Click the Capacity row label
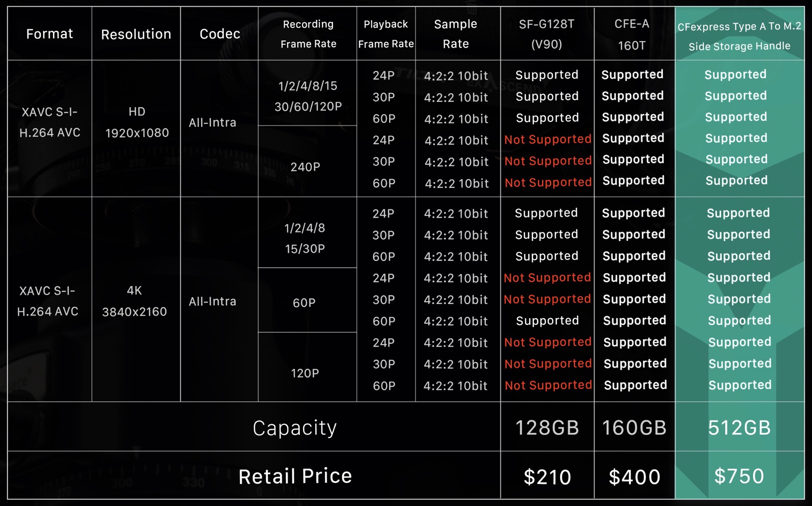 (x=295, y=428)
